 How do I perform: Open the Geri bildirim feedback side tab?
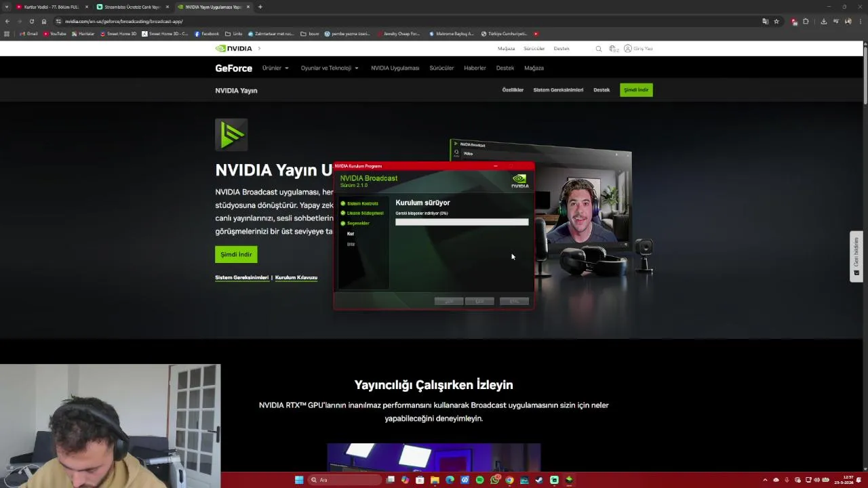pyautogui.click(x=856, y=256)
